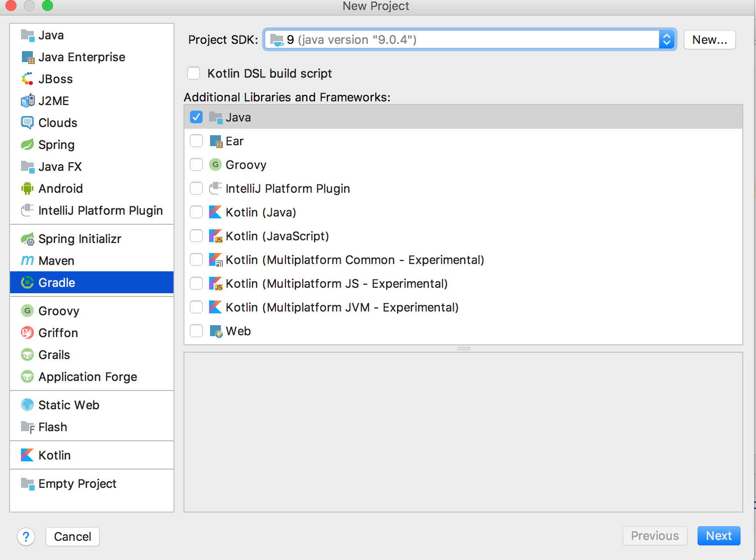756x560 pixels.
Task: Click the panel splitter handle below frameworks
Action: pyautogui.click(x=463, y=349)
